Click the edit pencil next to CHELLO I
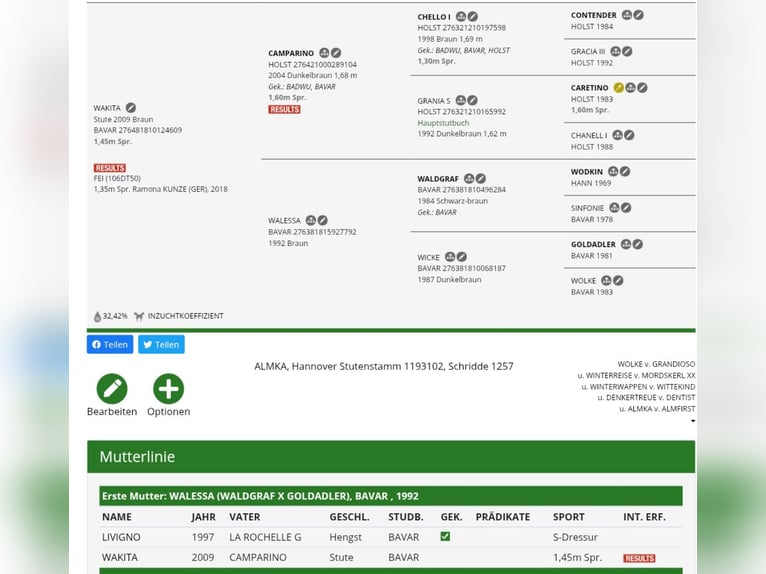766x574 pixels. pos(472,17)
